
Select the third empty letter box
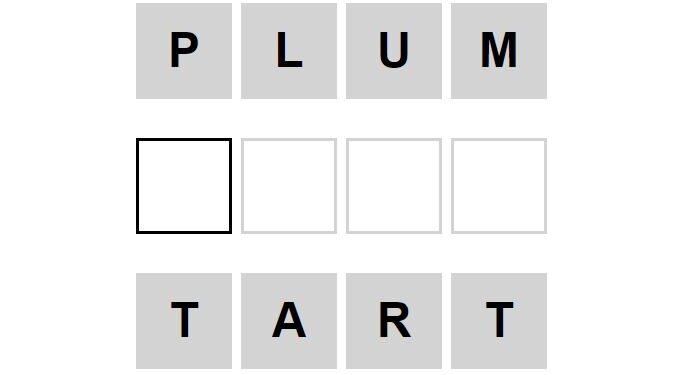click(394, 186)
